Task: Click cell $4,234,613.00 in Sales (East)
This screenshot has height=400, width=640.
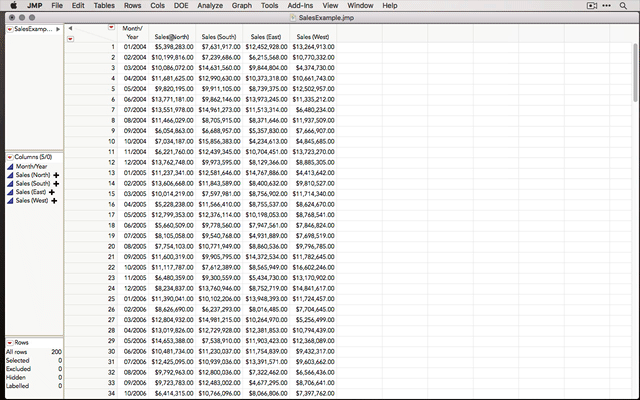Action: (268, 142)
